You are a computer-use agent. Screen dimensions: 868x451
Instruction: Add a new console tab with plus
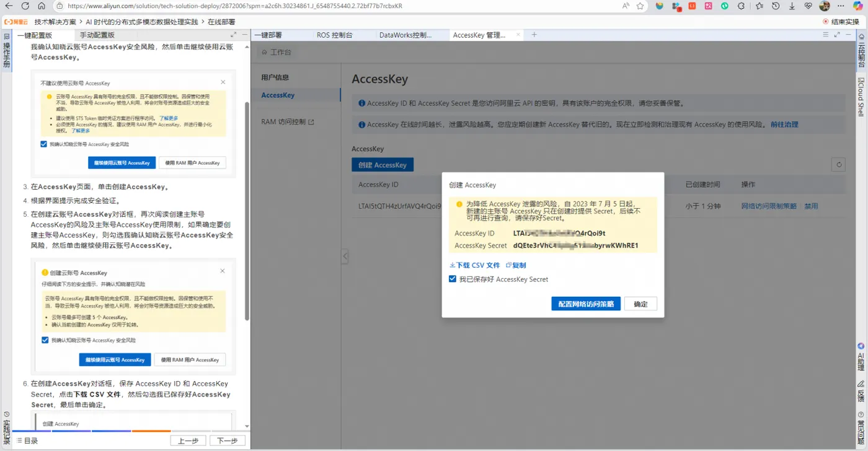point(534,35)
